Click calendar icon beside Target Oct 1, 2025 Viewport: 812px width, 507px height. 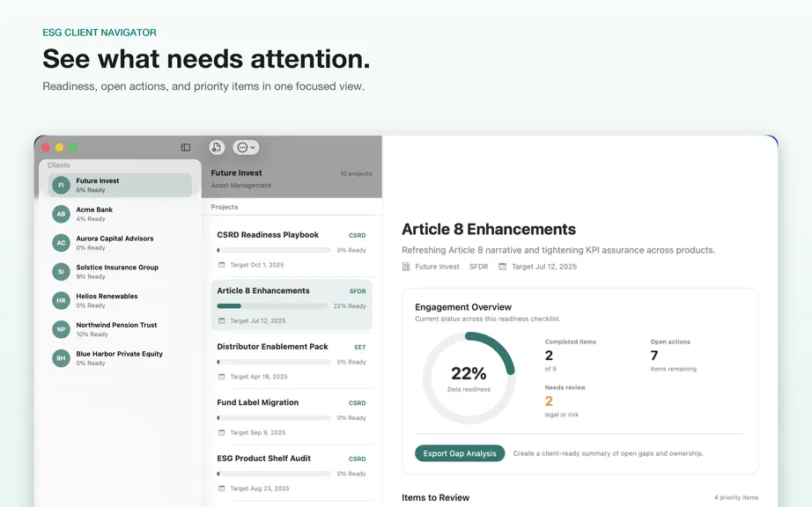(x=222, y=265)
